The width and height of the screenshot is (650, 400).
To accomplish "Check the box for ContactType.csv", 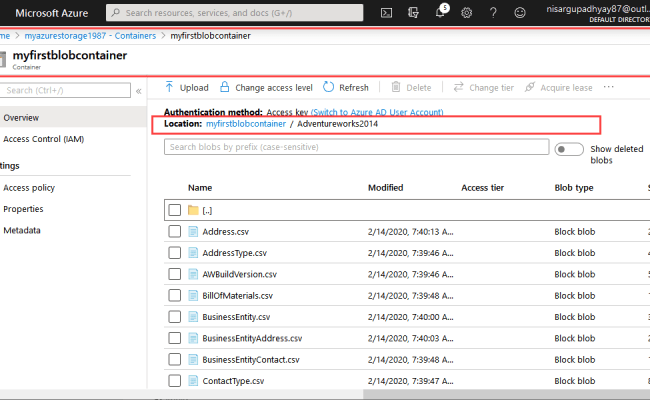I will (175, 381).
